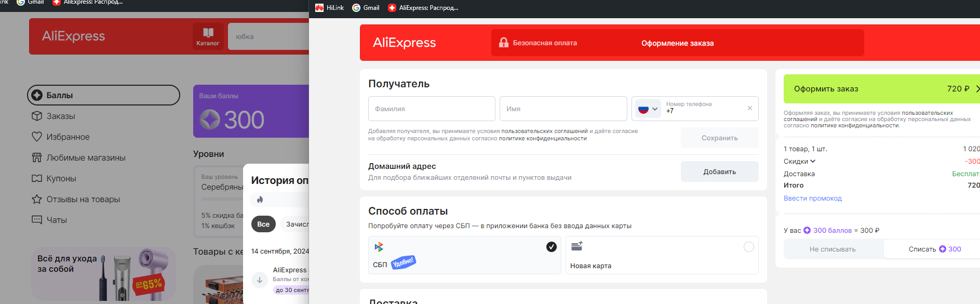Click the Чаты message icon
Screen dimensions: 980x304
click(37, 220)
